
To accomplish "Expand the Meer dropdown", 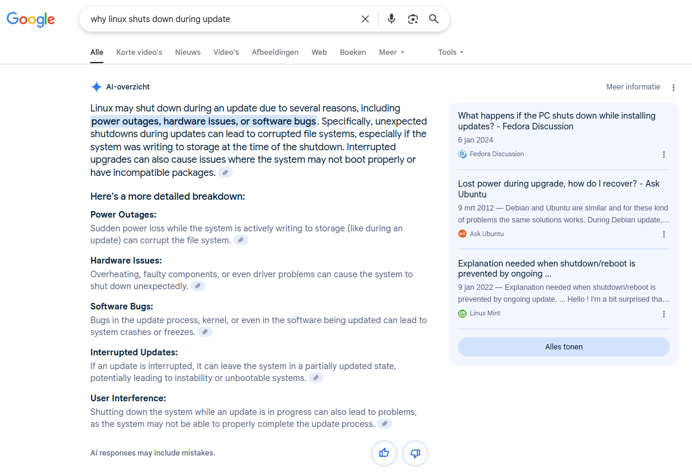I will tap(391, 52).
